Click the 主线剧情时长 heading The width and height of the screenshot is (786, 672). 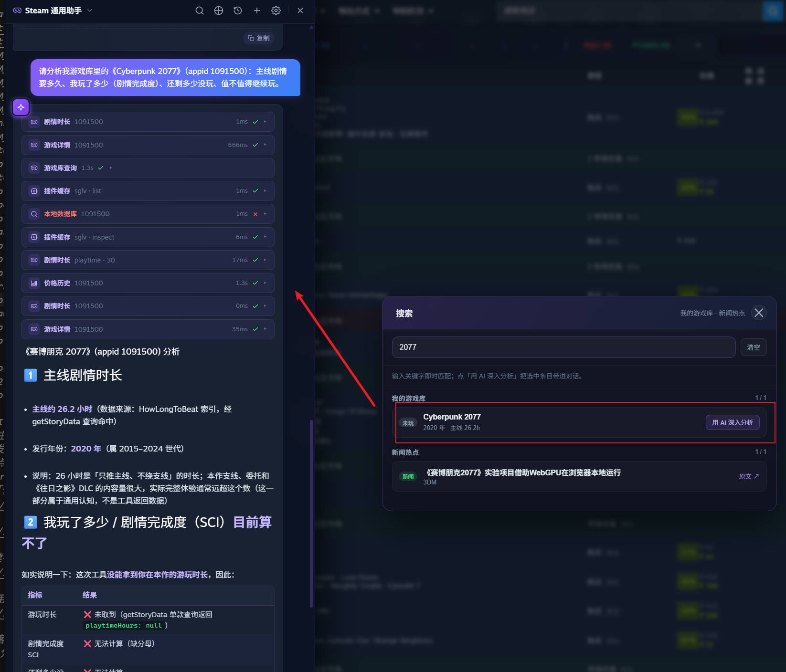83,375
